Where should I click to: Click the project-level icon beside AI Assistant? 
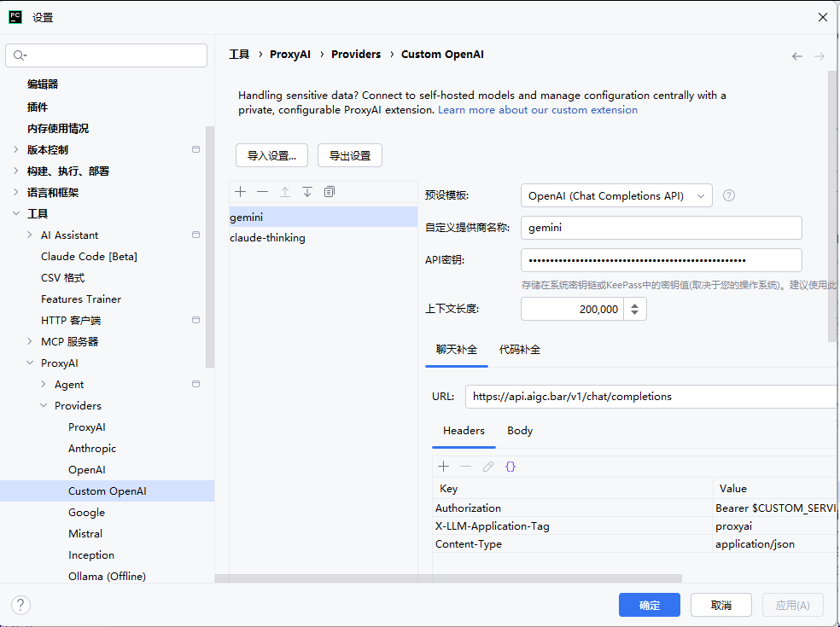point(196,235)
